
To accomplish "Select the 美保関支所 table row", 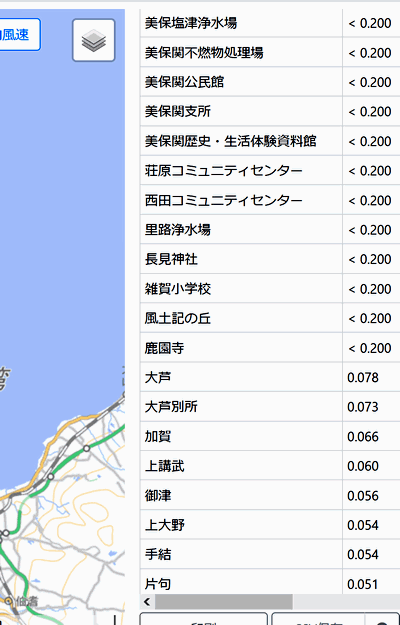I will [270, 112].
